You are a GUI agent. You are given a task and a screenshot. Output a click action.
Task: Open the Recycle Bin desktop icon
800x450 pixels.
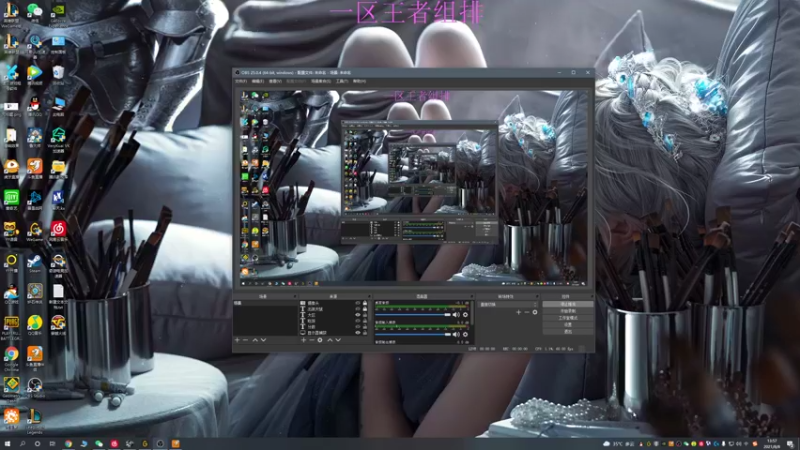point(58,74)
